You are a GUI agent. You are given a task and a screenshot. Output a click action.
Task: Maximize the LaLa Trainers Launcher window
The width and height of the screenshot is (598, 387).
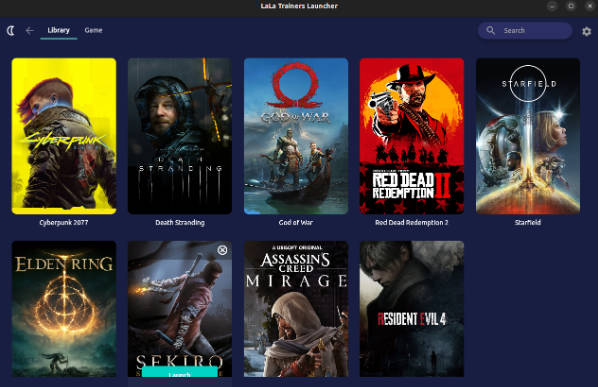tap(571, 6)
